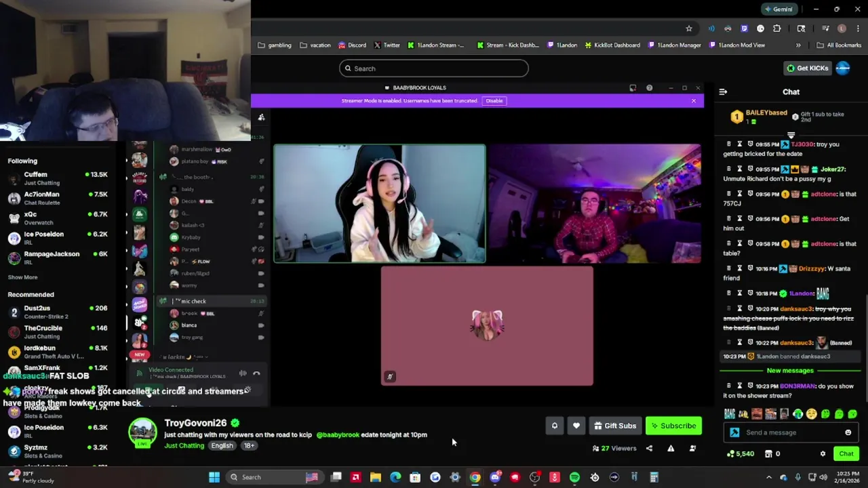Image resolution: width=868 pixels, height=488 pixels.
Task: Open the Calculator taskbar icon
Action: pyautogui.click(x=654, y=477)
